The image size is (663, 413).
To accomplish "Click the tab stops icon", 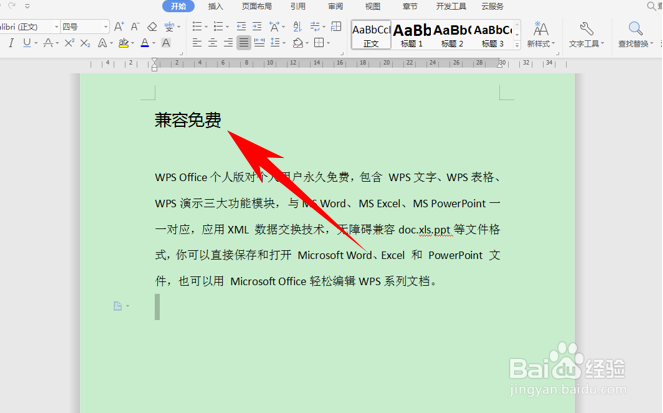I will click(336, 27).
